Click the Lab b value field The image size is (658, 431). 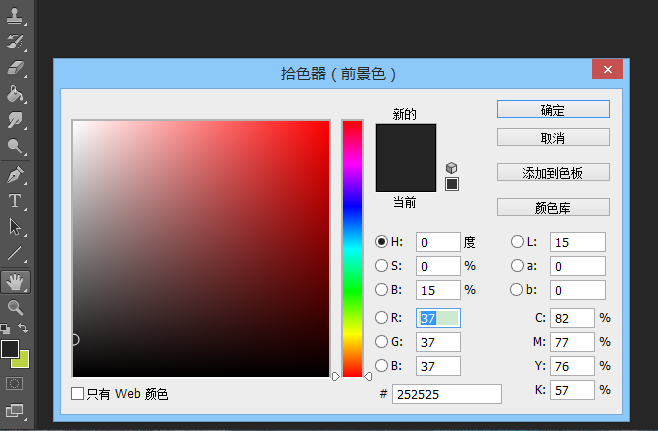point(578,290)
